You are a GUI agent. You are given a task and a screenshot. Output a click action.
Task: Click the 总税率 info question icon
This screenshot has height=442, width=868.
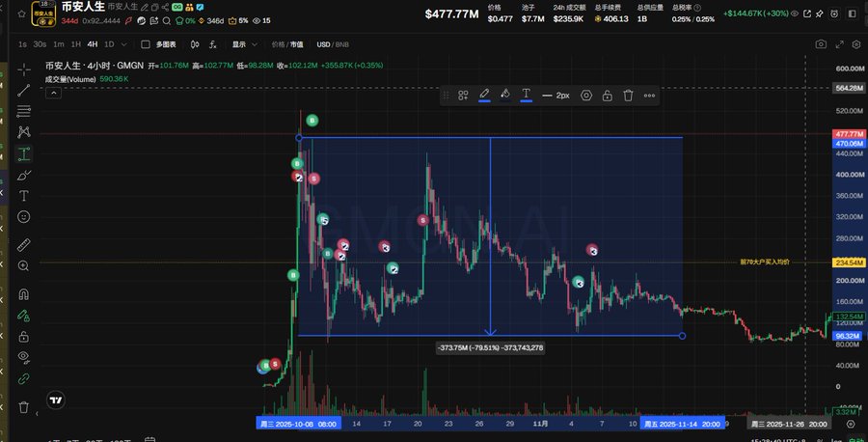click(x=697, y=8)
